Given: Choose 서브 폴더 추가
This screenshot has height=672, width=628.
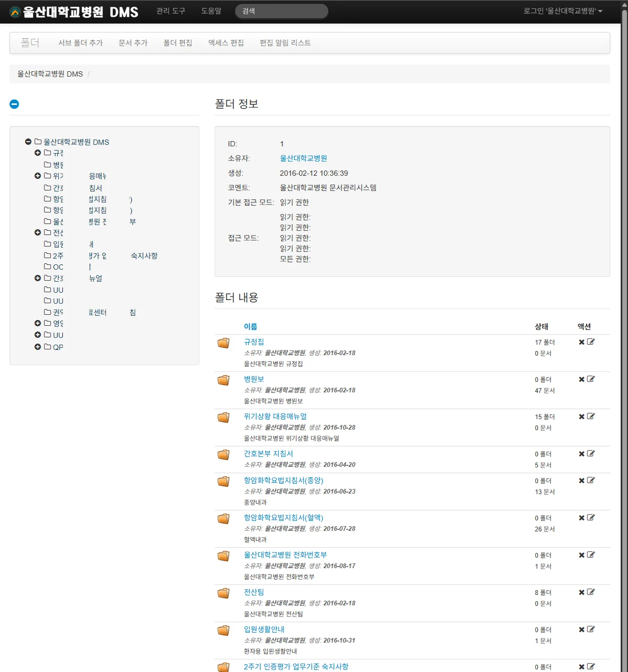Looking at the screenshot, I should coord(80,43).
